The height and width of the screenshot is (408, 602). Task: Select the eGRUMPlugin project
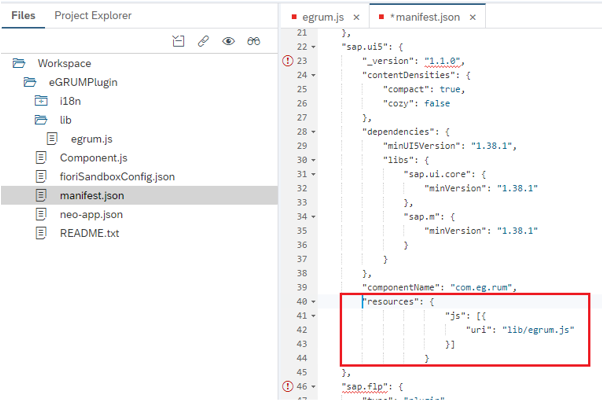pyautogui.click(x=83, y=83)
